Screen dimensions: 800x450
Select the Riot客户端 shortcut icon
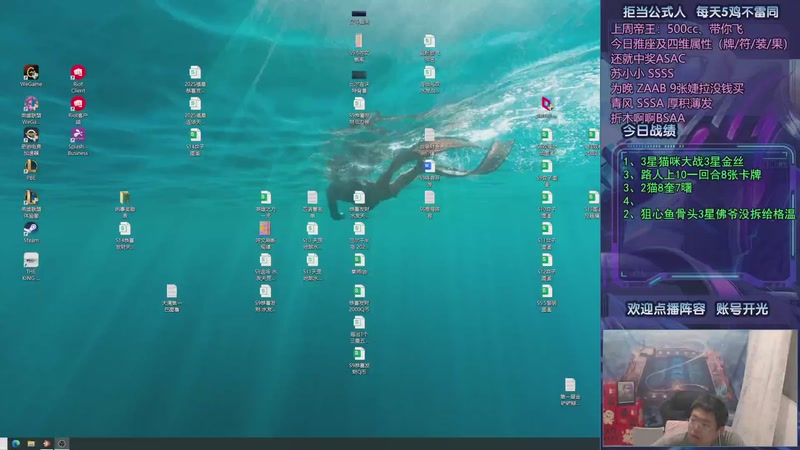click(78, 111)
